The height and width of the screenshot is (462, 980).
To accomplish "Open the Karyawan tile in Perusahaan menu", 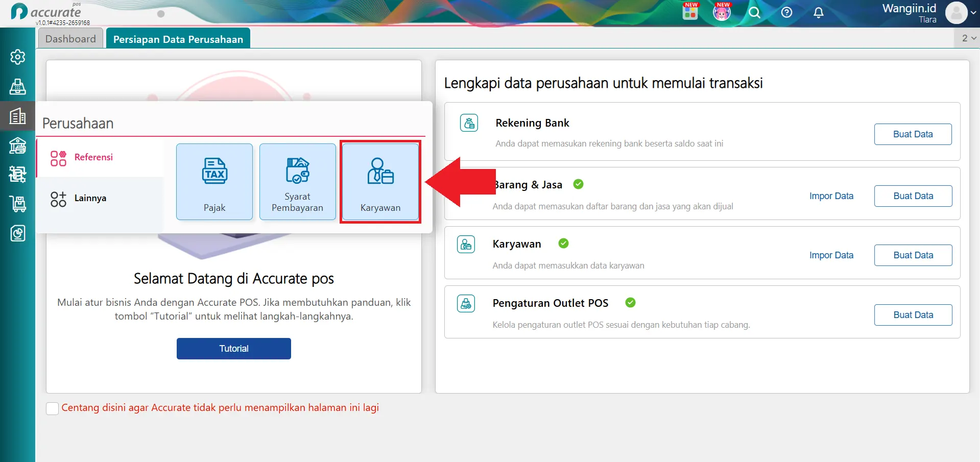I will pos(380,182).
